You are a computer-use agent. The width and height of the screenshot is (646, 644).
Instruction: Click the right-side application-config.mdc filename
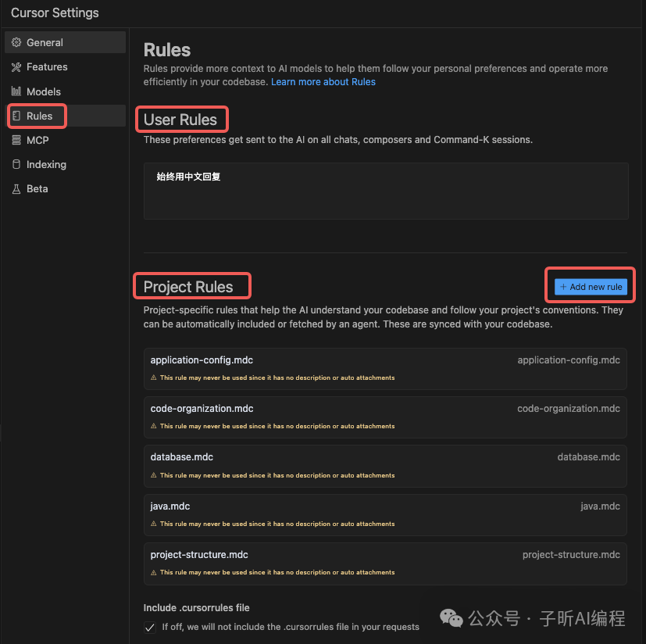coord(569,360)
